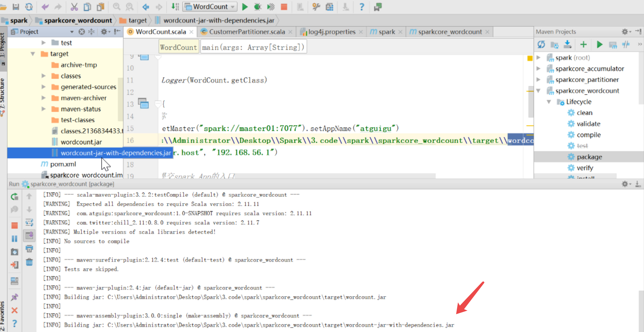
Task: Add Maven project with green plus
Action: (x=583, y=45)
